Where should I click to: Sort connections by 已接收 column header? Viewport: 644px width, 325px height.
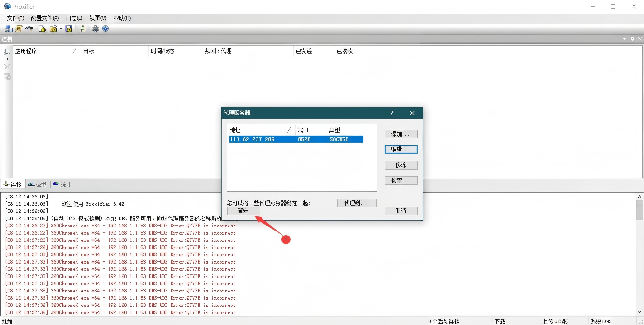click(x=354, y=52)
